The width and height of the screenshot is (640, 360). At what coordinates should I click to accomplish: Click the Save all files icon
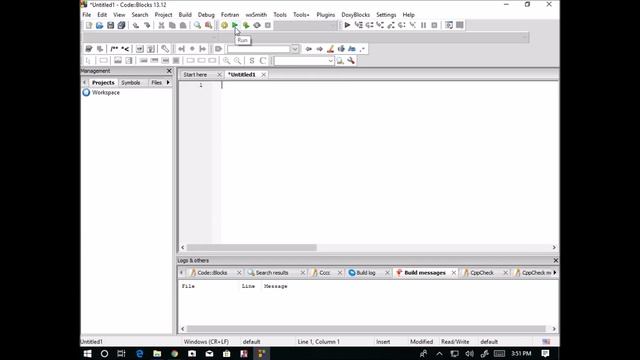(121, 25)
